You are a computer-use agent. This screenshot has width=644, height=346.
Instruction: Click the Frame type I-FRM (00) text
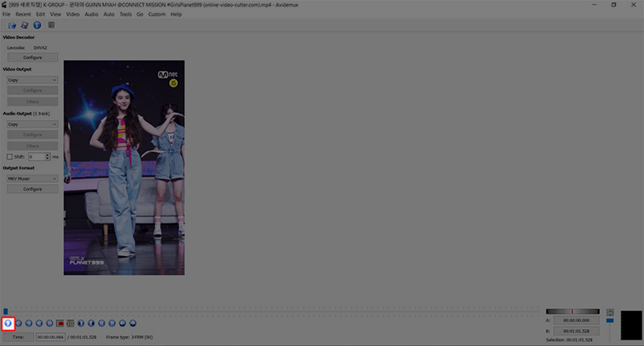[129, 337]
